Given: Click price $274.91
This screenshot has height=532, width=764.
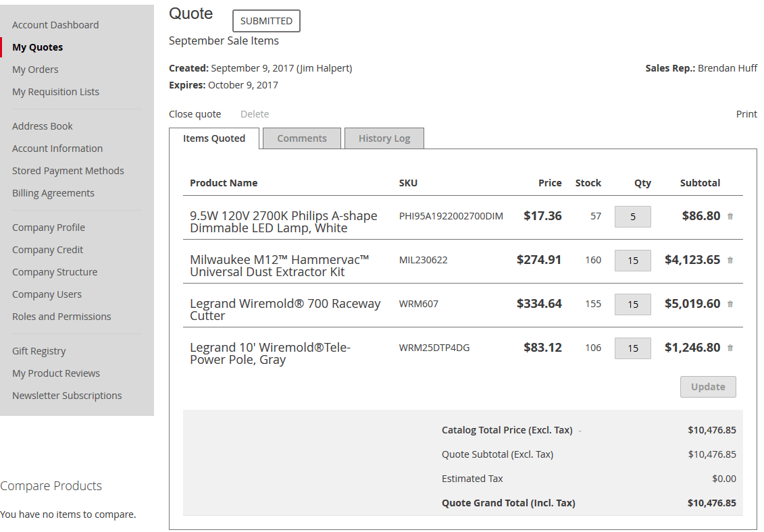Looking at the screenshot, I should click(x=539, y=260).
